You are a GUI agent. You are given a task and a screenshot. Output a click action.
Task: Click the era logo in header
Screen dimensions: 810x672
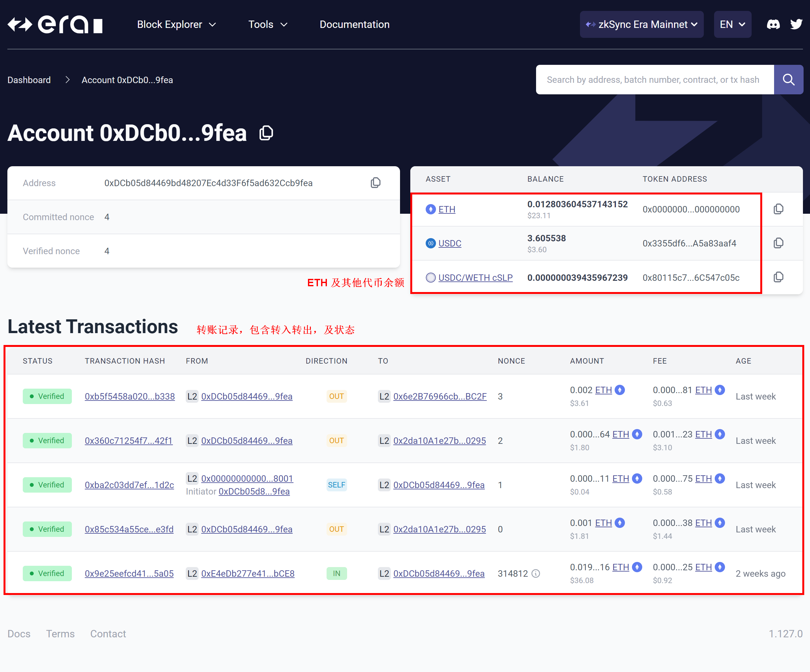tap(55, 25)
